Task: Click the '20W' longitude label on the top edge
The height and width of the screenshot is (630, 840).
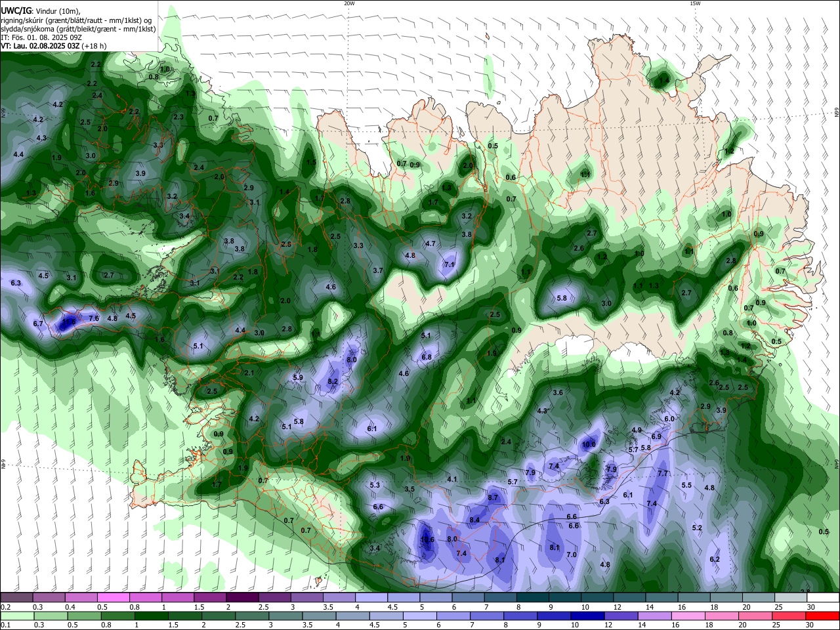Action: coord(349,3)
